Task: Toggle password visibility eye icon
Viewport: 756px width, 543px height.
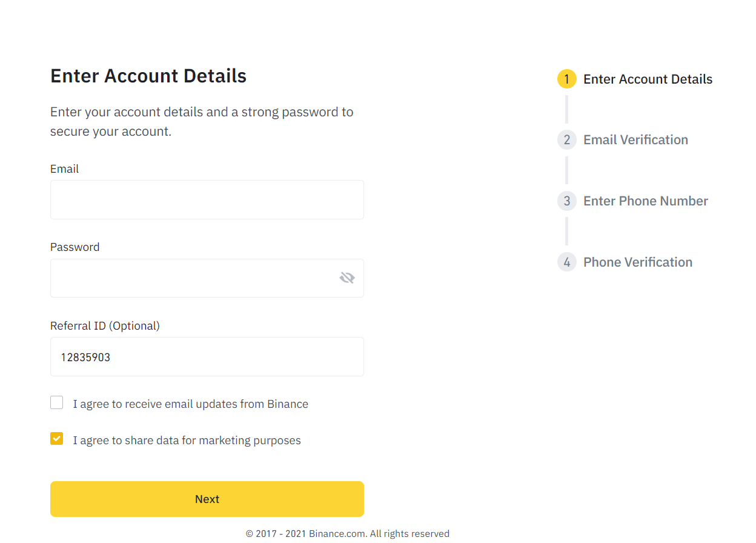Action: (x=347, y=278)
